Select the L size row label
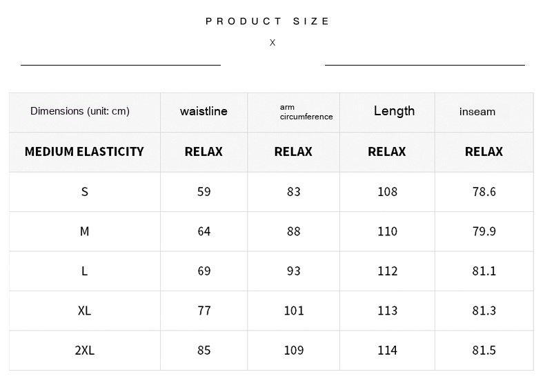 click(x=85, y=271)
